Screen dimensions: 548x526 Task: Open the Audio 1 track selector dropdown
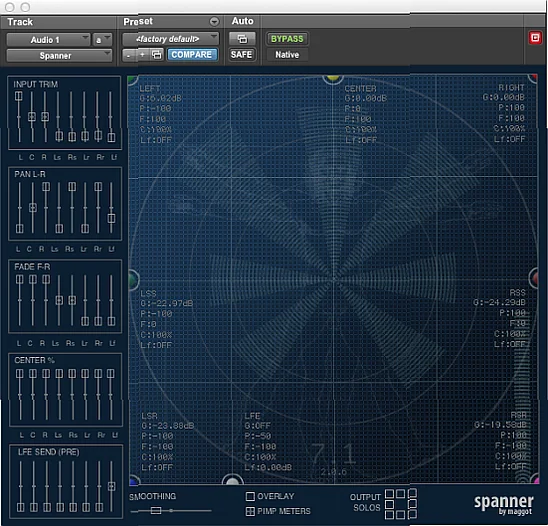point(48,39)
